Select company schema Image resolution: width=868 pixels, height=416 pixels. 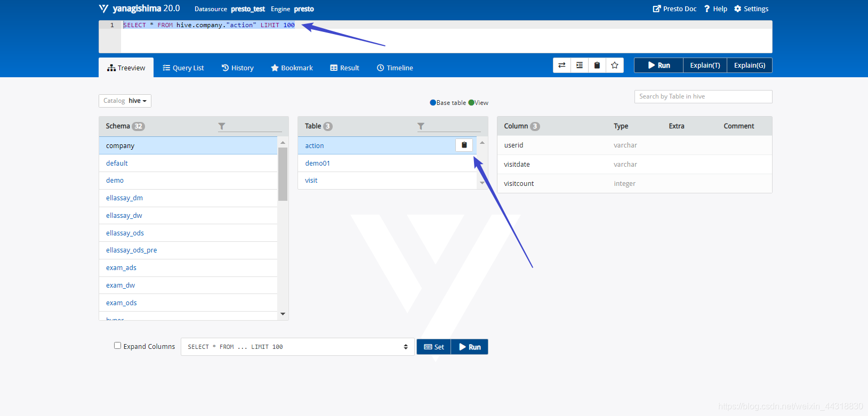(x=188, y=145)
